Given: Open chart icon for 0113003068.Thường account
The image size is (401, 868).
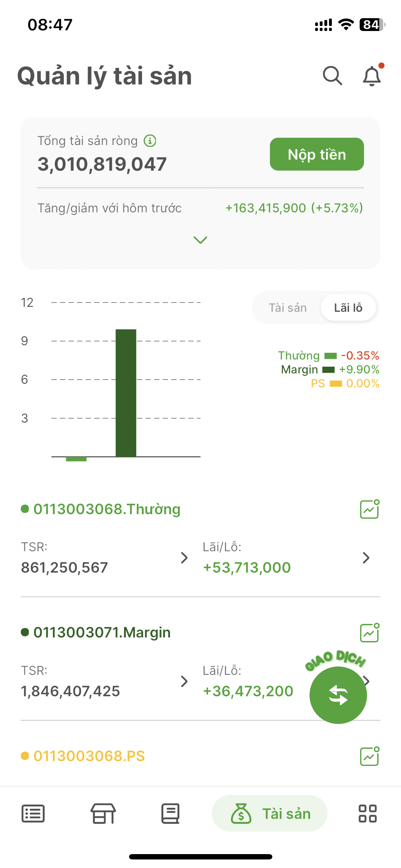Looking at the screenshot, I should coord(369,509).
